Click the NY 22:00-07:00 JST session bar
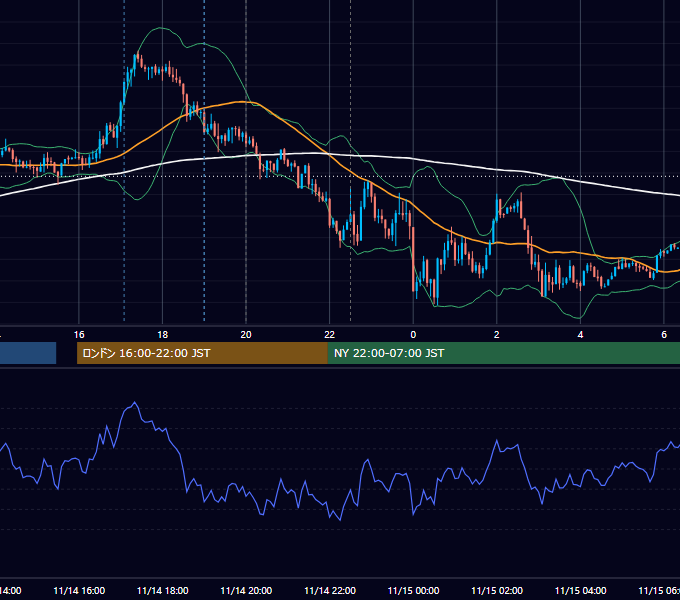Screen dimensions: 680x600 (503, 353)
